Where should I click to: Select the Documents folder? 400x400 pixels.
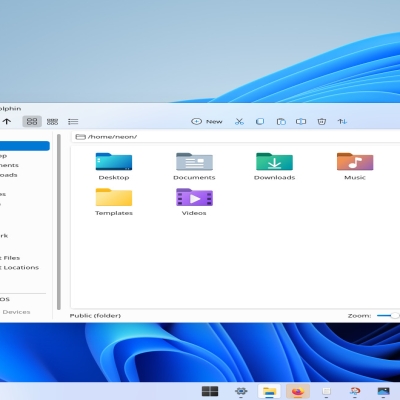click(194, 167)
